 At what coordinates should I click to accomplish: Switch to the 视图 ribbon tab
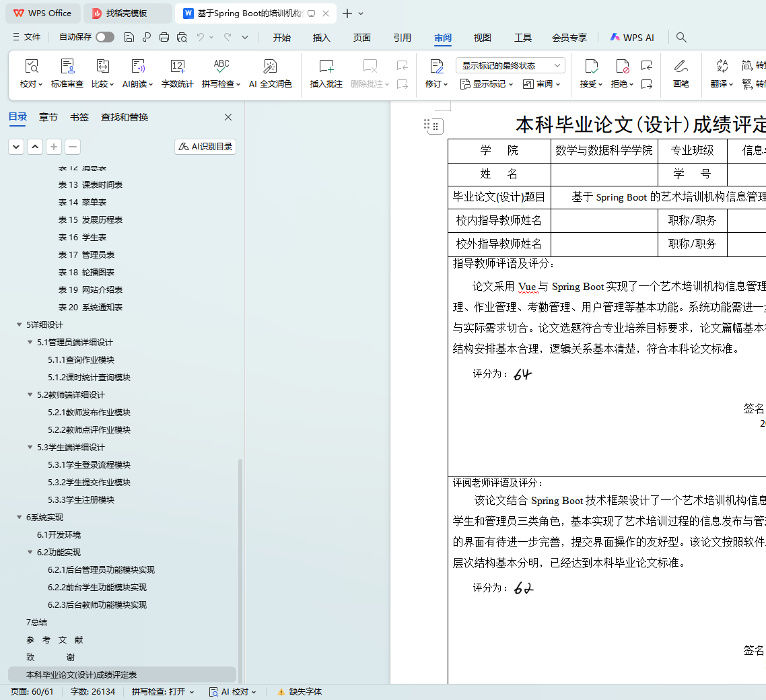pos(482,38)
